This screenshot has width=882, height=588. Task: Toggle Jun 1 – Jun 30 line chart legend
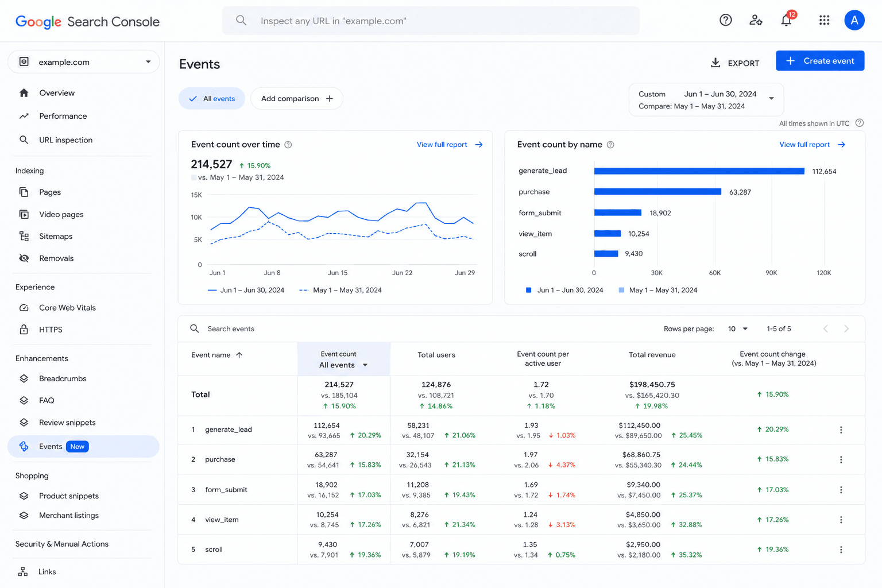pos(246,290)
